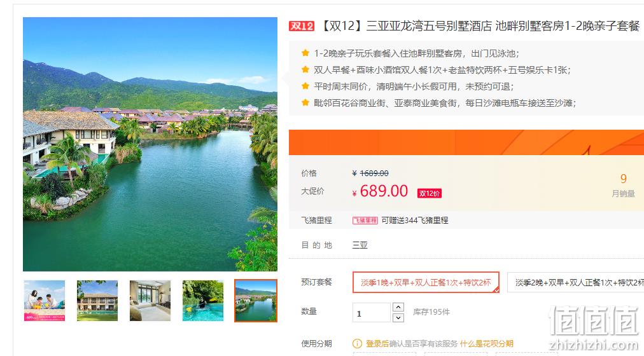This screenshot has height=356, width=644.
Task: Decrease quantity with the down arrow
Action: 398,318
